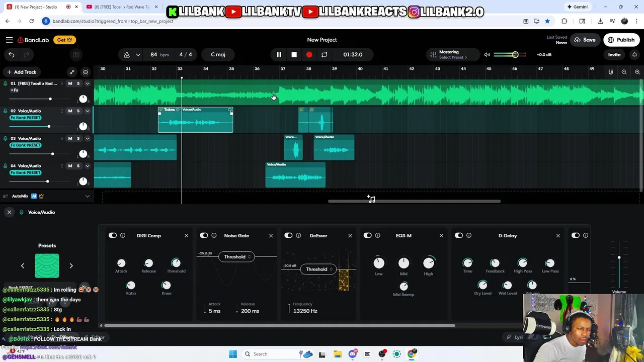
Task: Undo the last action
Action: (x=12, y=54)
